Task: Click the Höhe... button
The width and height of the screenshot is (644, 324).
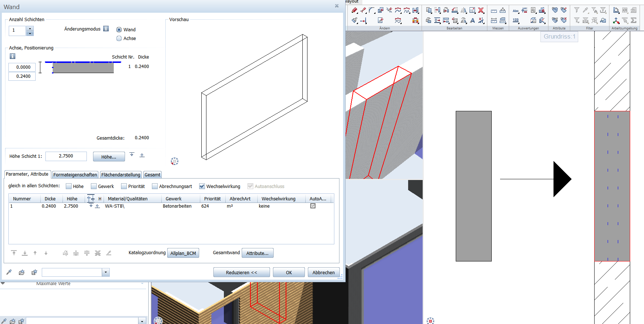Action: [109, 157]
